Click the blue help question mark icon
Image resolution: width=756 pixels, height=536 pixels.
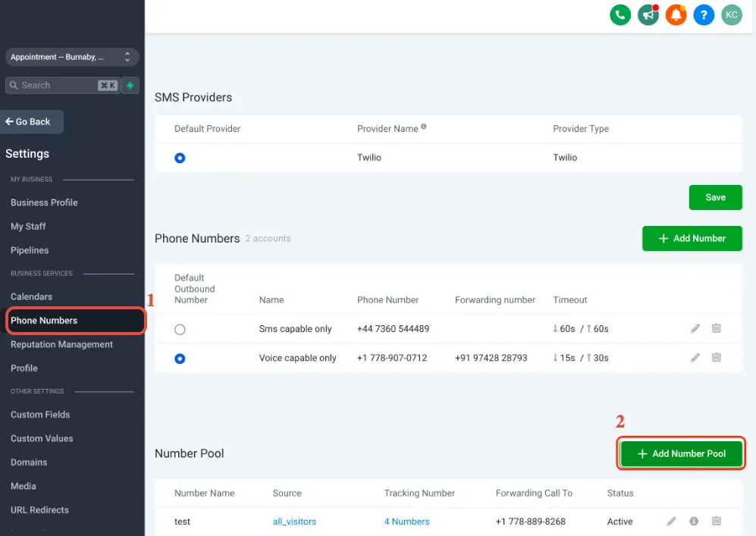(704, 15)
